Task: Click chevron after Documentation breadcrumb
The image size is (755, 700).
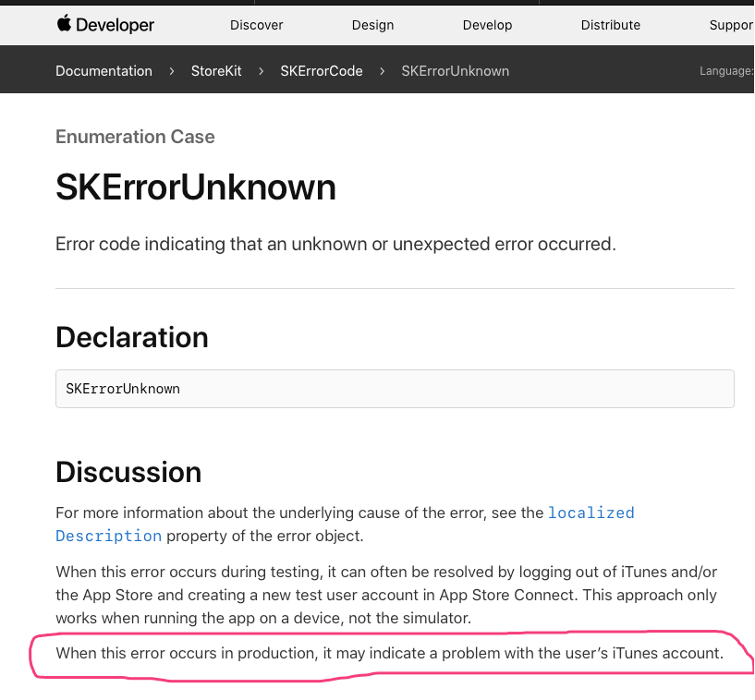Action: [x=172, y=71]
